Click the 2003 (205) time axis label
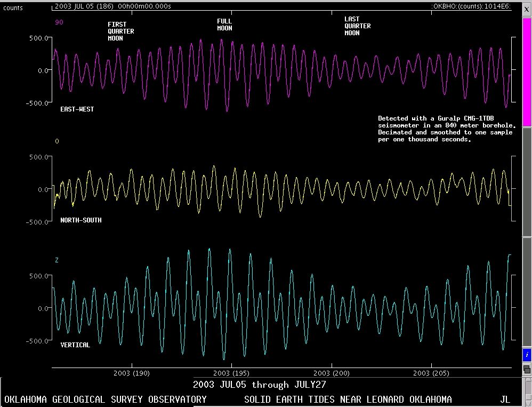 pos(431,373)
